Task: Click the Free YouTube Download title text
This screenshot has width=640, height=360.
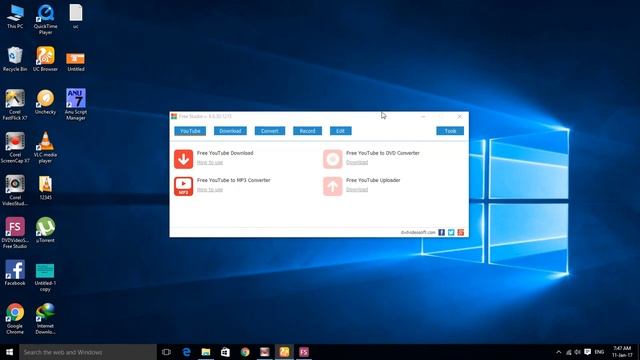Action: point(225,153)
